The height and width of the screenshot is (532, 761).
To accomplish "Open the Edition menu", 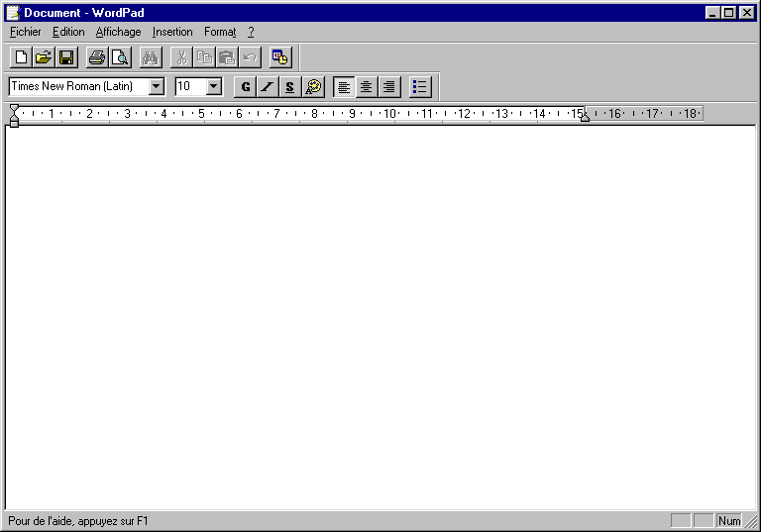I will pos(68,32).
